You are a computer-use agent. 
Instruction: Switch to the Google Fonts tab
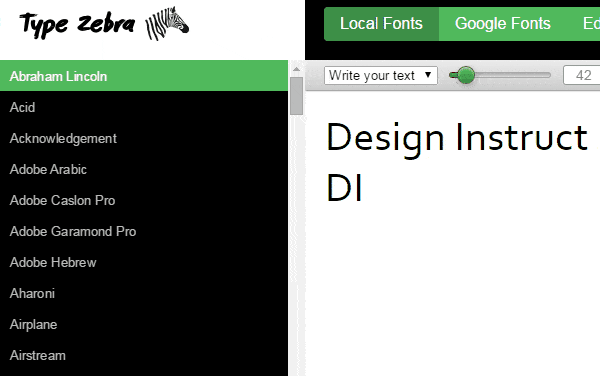coord(503,24)
